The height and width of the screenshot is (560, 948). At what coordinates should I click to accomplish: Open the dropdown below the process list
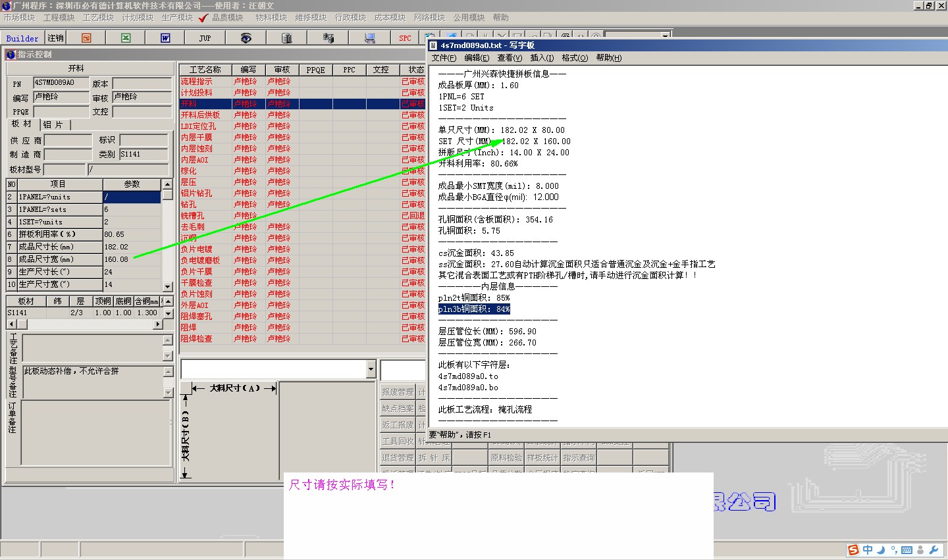[x=371, y=370]
